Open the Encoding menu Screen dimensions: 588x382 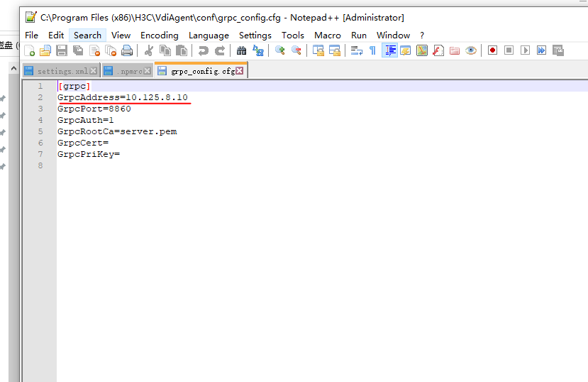(x=160, y=36)
